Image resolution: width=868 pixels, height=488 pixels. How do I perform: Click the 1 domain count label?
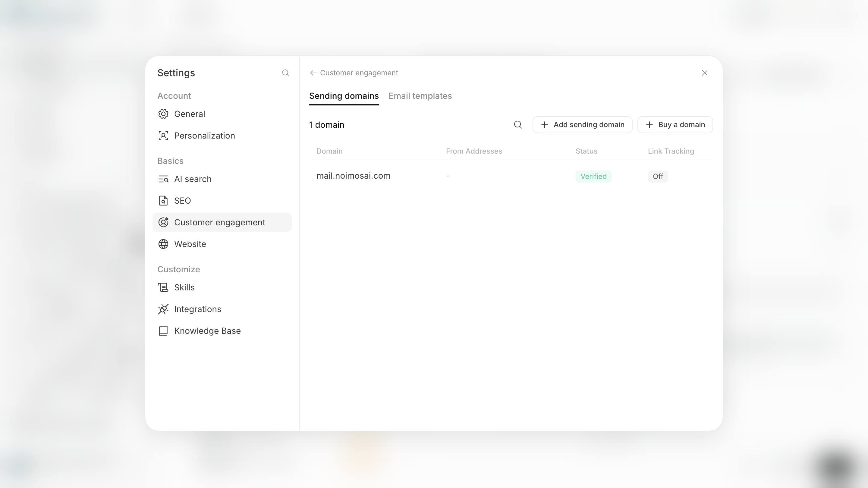coord(327,125)
